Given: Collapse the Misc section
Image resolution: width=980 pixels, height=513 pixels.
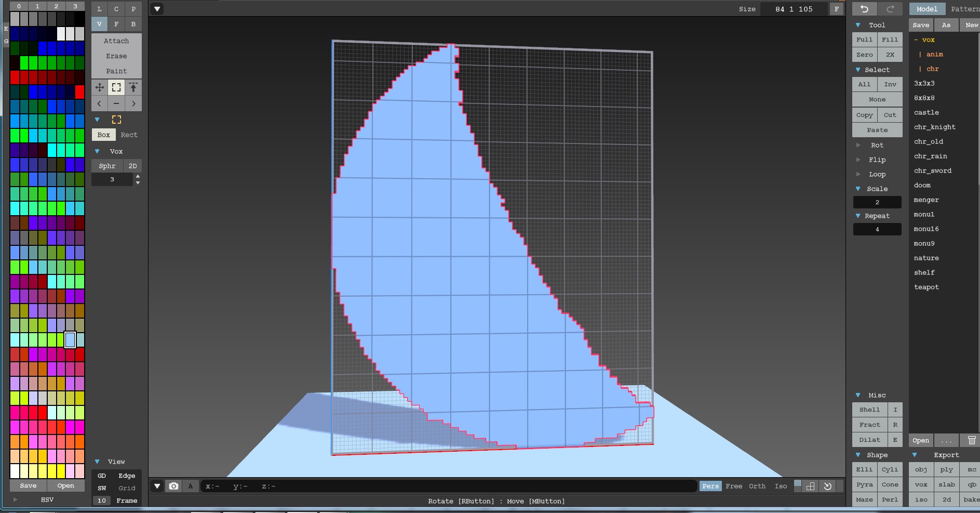Looking at the screenshot, I should [858, 395].
